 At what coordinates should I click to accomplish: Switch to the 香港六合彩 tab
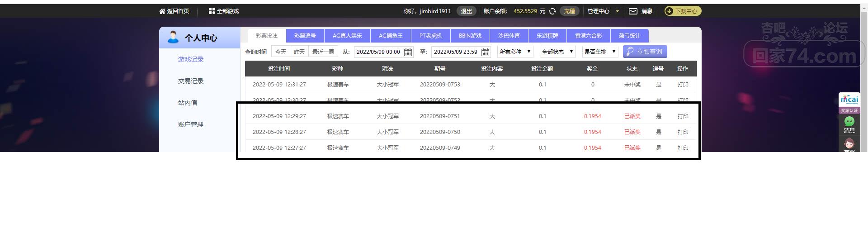click(589, 36)
